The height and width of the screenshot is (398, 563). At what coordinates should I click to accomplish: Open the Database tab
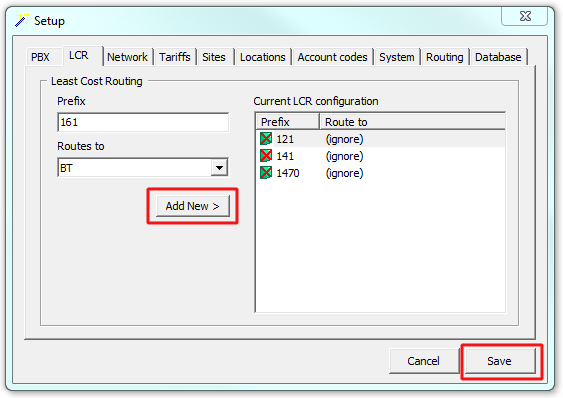pyautogui.click(x=498, y=57)
